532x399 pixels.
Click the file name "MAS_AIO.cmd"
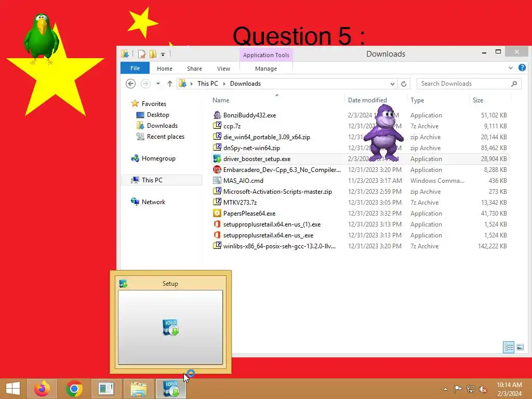pos(243,181)
